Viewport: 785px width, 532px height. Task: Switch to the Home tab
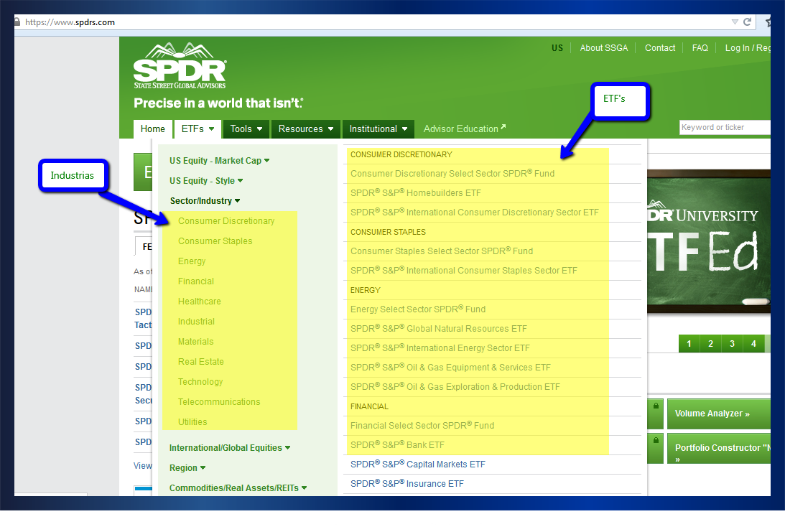point(153,129)
